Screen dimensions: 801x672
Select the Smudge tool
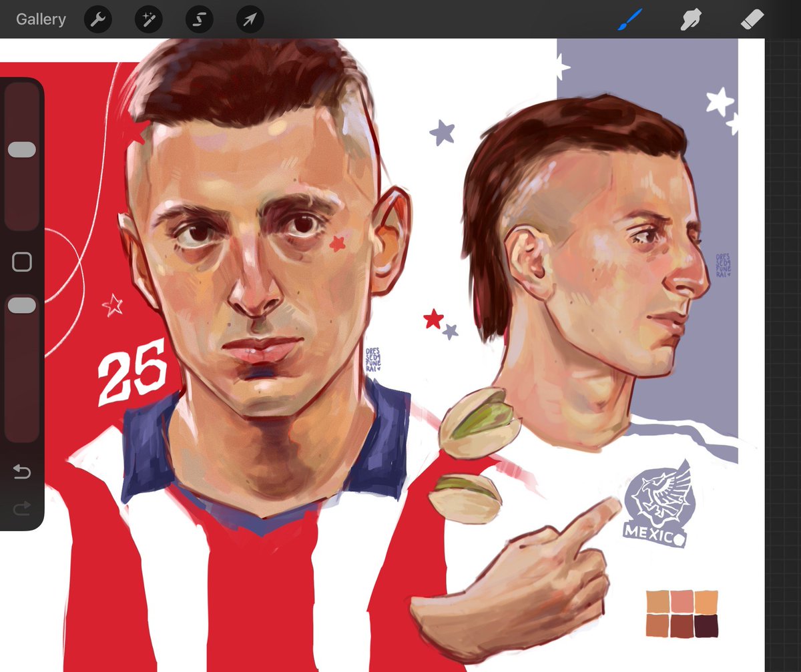[691, 20]
